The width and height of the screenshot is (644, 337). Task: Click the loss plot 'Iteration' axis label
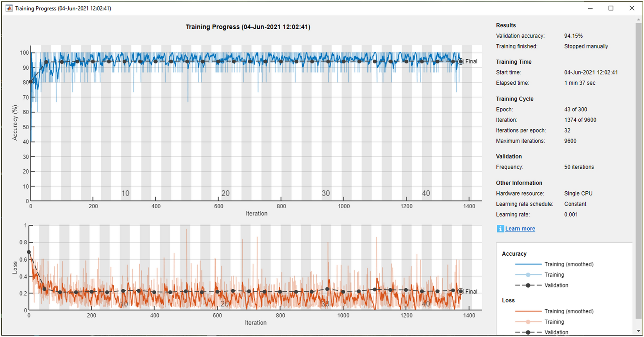tap(256, 323)
